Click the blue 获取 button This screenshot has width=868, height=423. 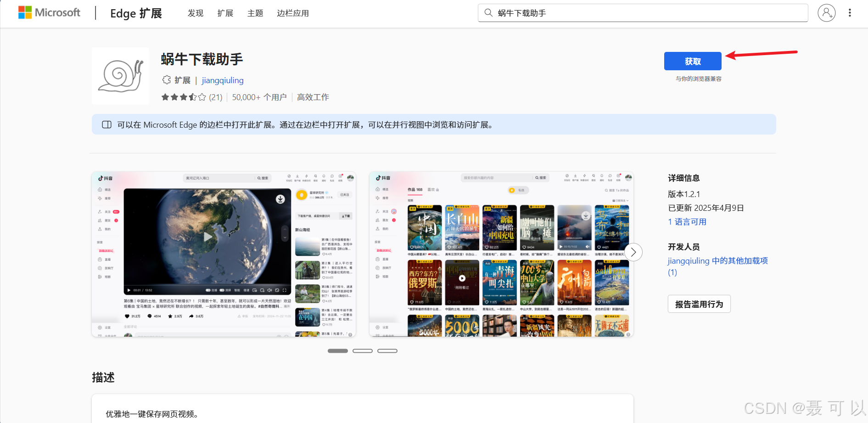click(x=693, y=61)
